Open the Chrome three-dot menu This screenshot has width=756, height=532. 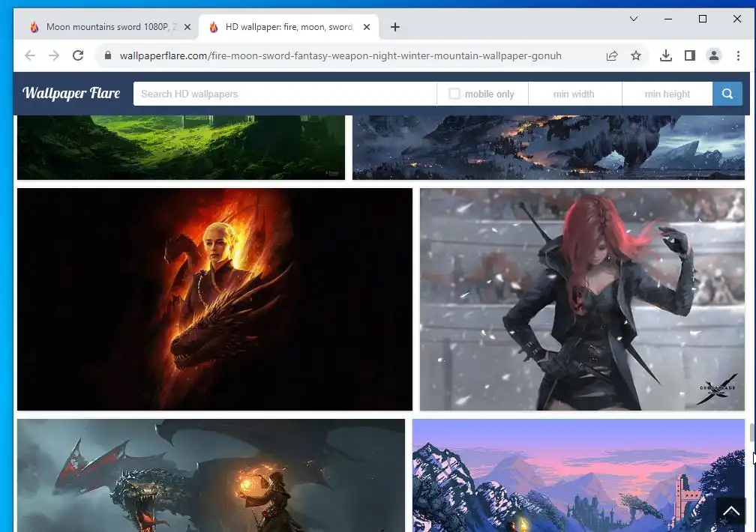[738, 55]
